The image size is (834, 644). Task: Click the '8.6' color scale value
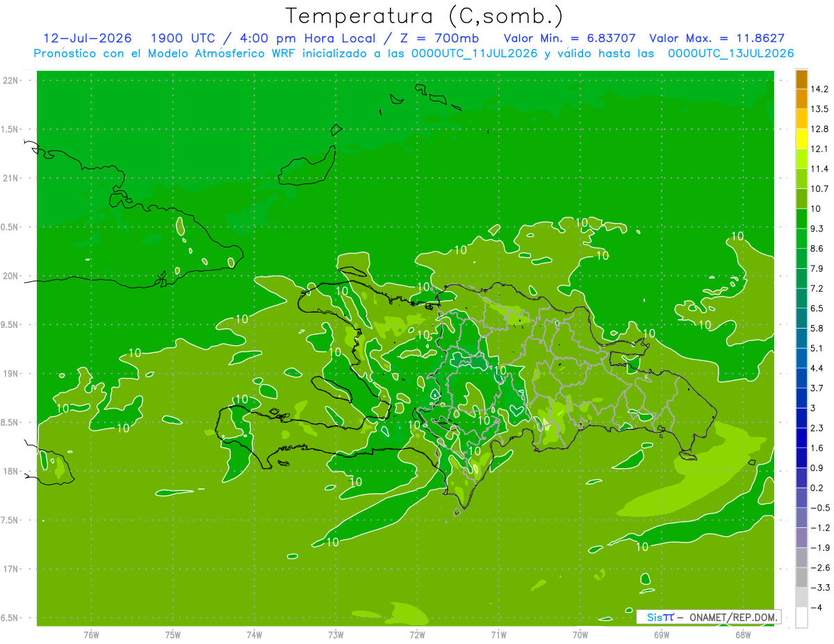[x=817, y=248]
